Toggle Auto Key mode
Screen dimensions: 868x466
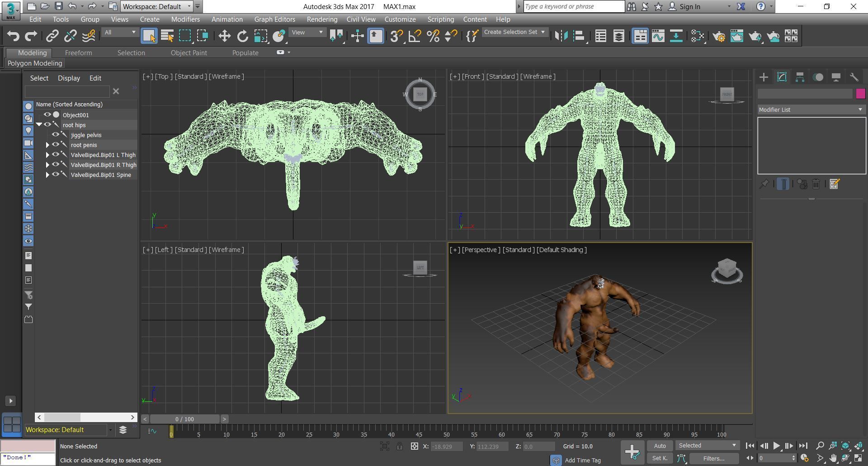tap(660, 446)
